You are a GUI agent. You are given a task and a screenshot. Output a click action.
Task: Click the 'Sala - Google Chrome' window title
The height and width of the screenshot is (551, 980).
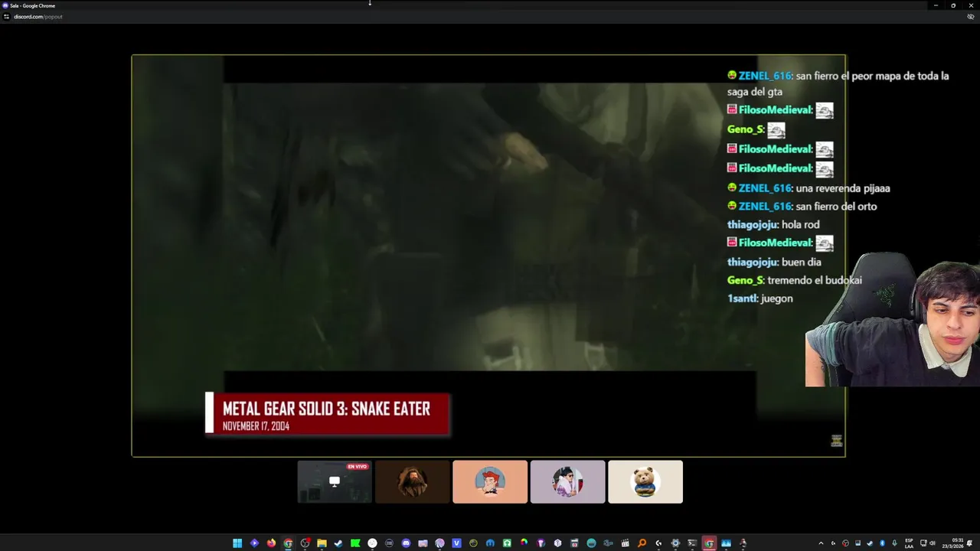(x=32, y=5)
